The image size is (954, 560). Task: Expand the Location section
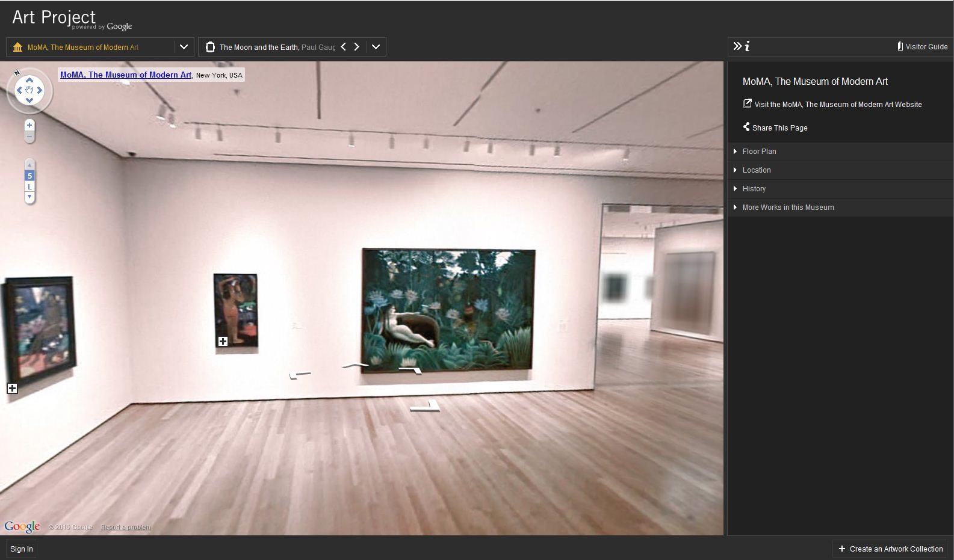click(840, 170)
